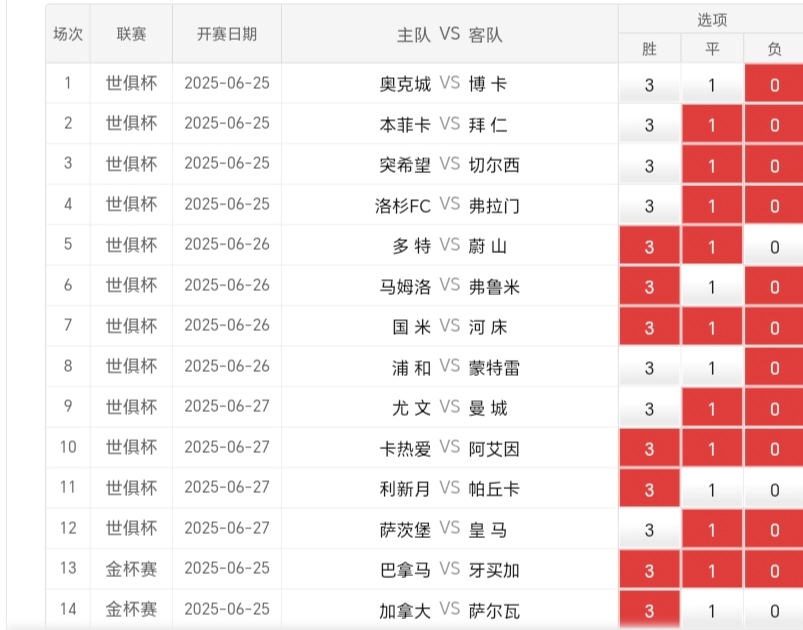Deselect draw option for 尤文 vs 曼城
This screenshot has width=803, height=630.
coord(712,408)
